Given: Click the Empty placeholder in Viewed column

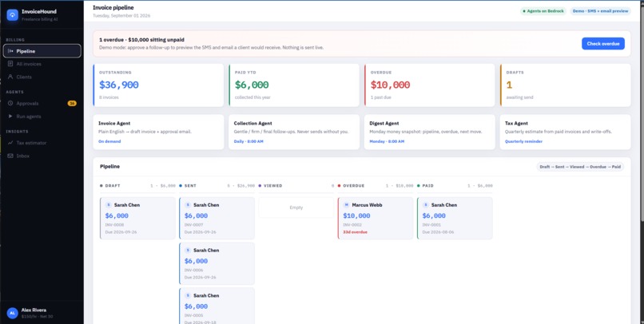Looking at the screenshot, I should [x=296, y=207].
